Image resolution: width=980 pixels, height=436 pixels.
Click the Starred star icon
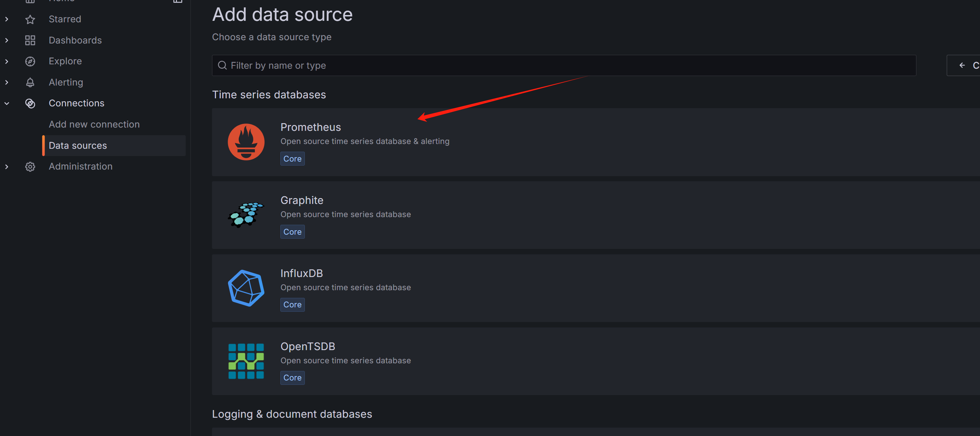coord(30,19)
